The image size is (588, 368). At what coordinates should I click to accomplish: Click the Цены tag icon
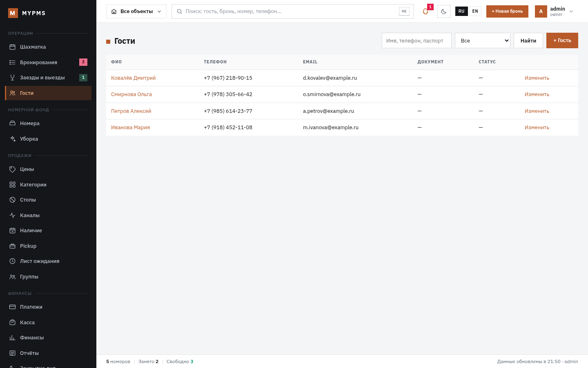[13, 169]
